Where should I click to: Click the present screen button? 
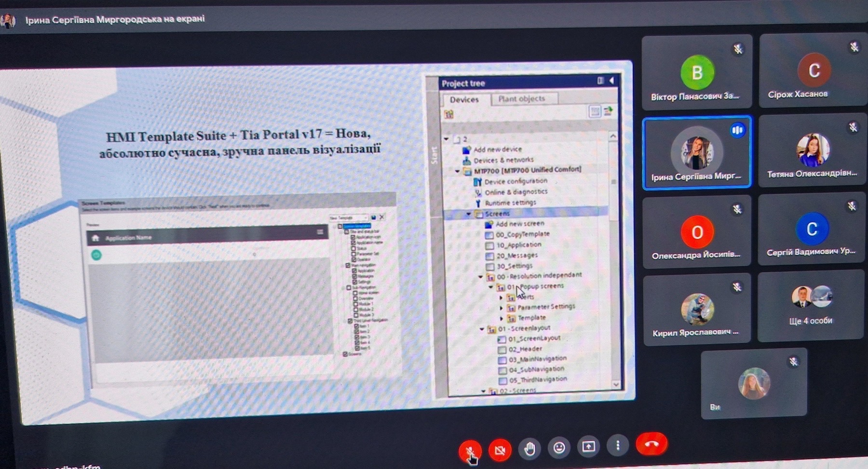(x=588, y=446)
